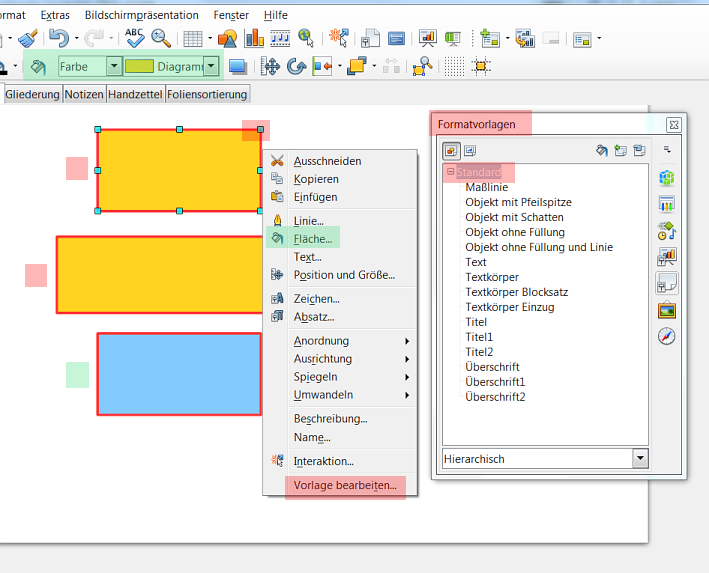Click the Slide Design page icon

370,38
